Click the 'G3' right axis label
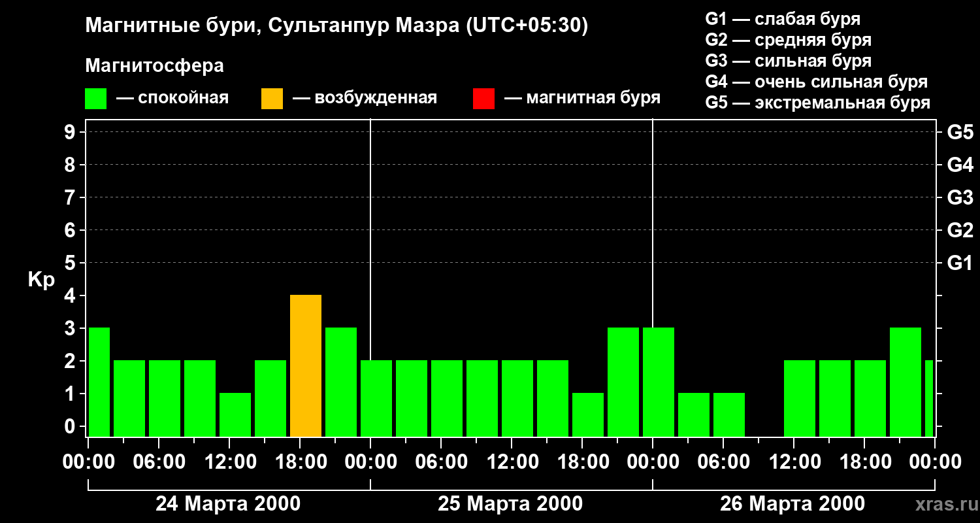Image resolution: width=980 pixels, height=523 pixels. pyautogui.click(x=960, y=197)
